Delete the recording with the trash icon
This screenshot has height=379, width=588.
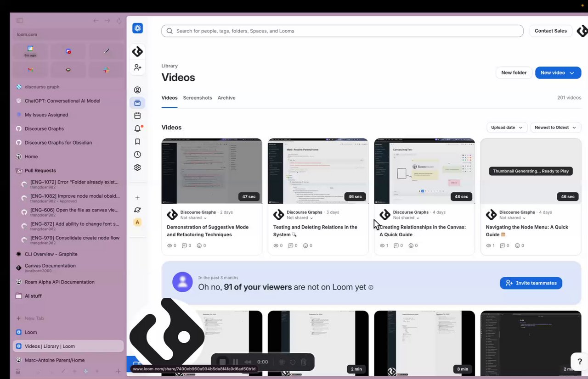click(x=304, y=362)
